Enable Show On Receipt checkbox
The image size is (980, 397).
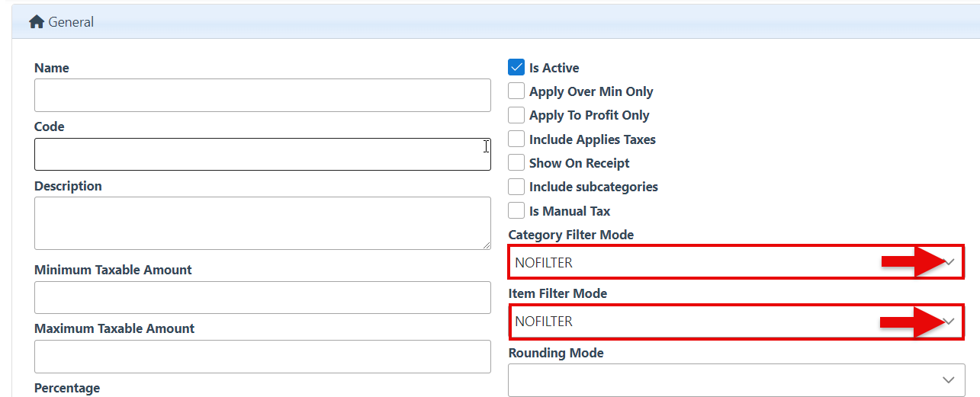point(516,163)
